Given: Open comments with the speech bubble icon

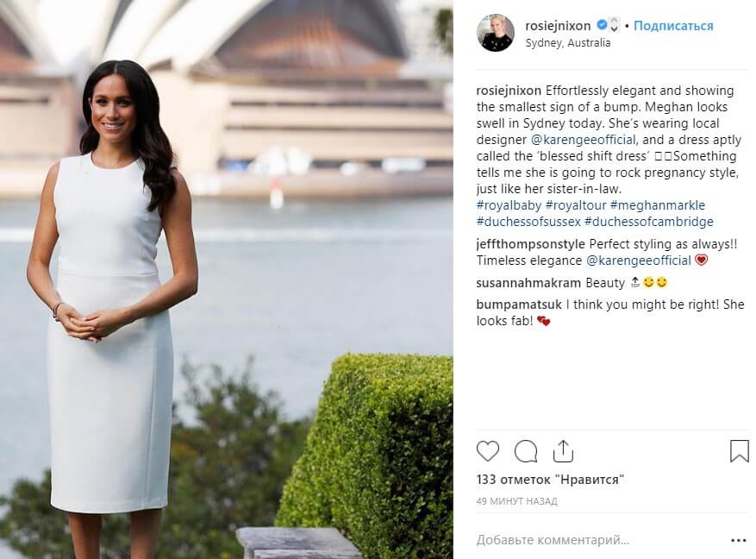Looking at the screenshot, I should (x=526, y=451).
